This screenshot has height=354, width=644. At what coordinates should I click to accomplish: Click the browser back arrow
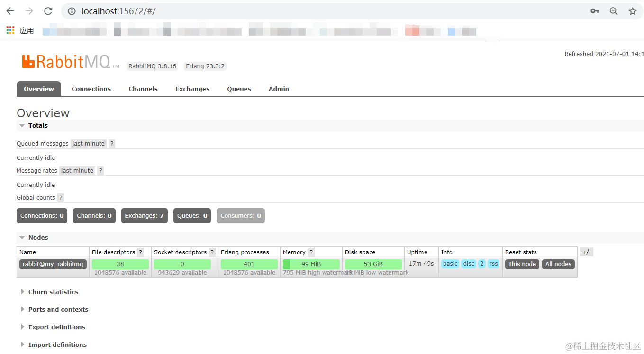(x=10, y=11)
